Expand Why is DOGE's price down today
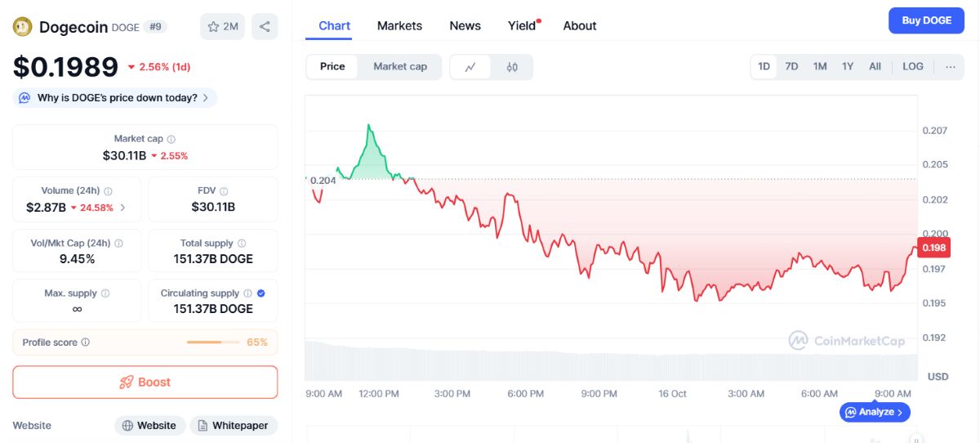Viewport: 980px width, 443px height. click(114, 98)
